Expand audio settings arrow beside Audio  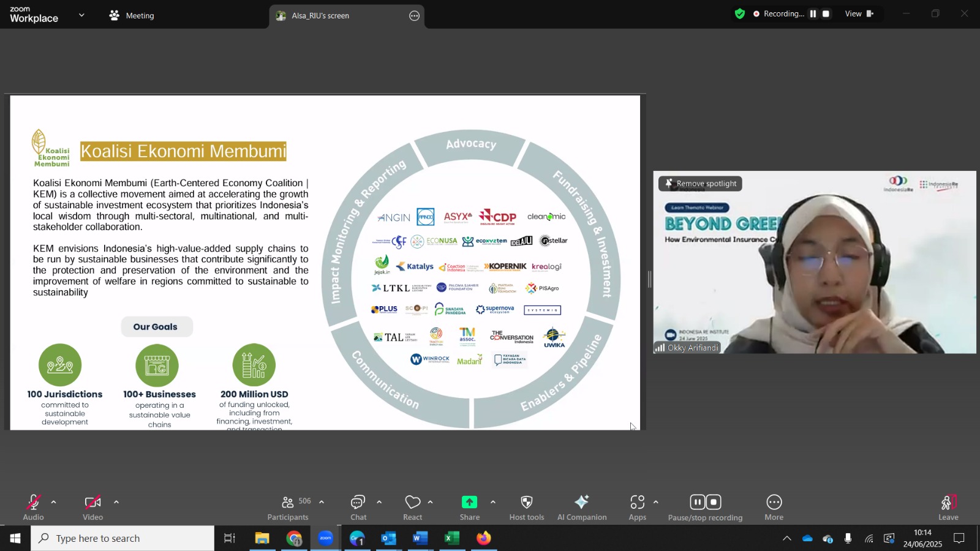(53, 502)
